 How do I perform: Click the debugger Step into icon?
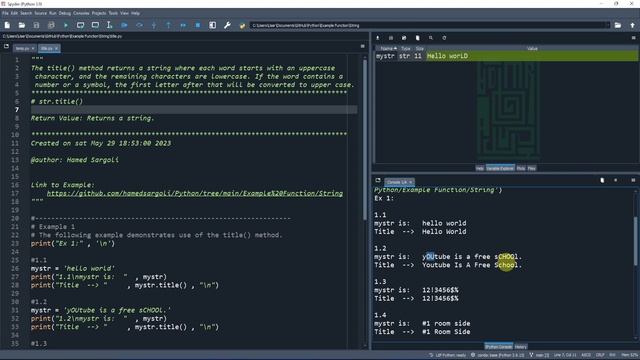click(x=154, y=25)
